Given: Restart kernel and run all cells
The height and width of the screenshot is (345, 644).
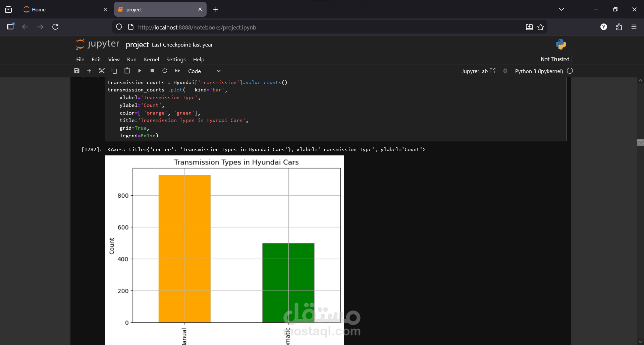Looking at the screenshot, I should [177, 71].
